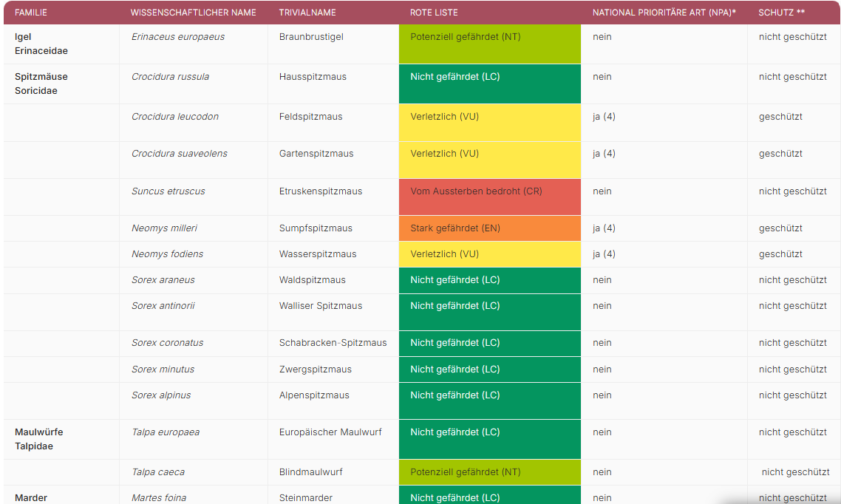Click the ROTE LISTE column header
The height and width of the screenshot is (504, 841).
[434, 13]
